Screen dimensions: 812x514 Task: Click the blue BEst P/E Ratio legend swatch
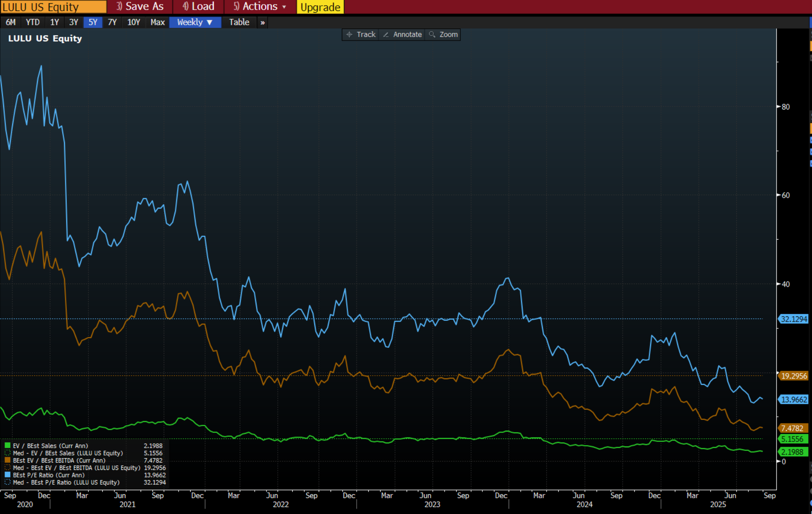pyautogui.click(x=8, y=475)
